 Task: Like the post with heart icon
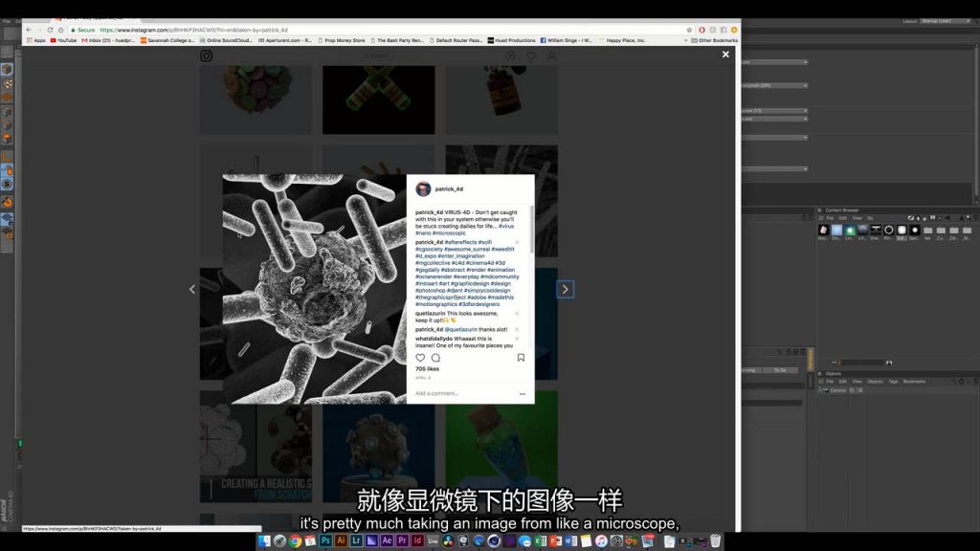[420, 358]
